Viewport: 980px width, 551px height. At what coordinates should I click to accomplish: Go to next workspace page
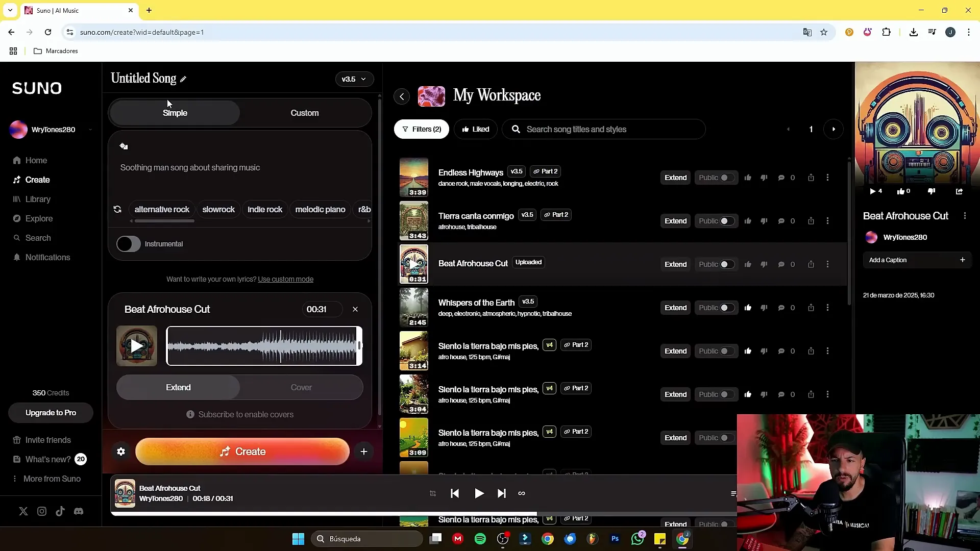834,129
